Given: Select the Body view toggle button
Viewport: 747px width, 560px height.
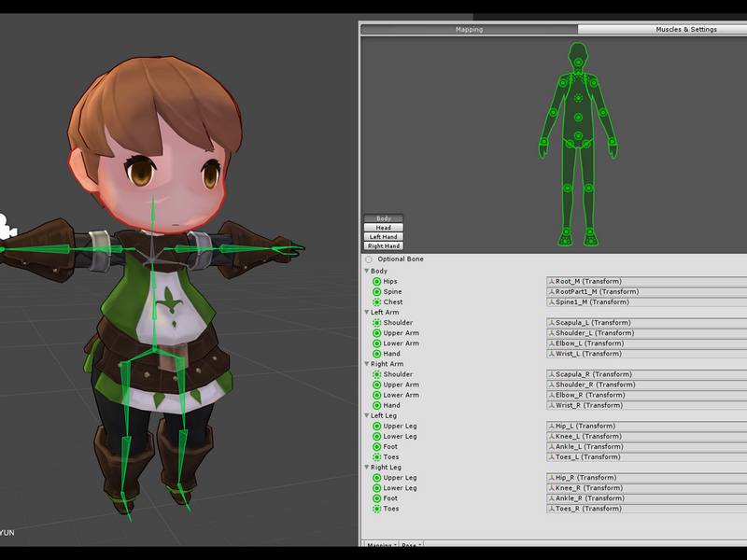Looking at the screenshot, I should tap(384, 218).
